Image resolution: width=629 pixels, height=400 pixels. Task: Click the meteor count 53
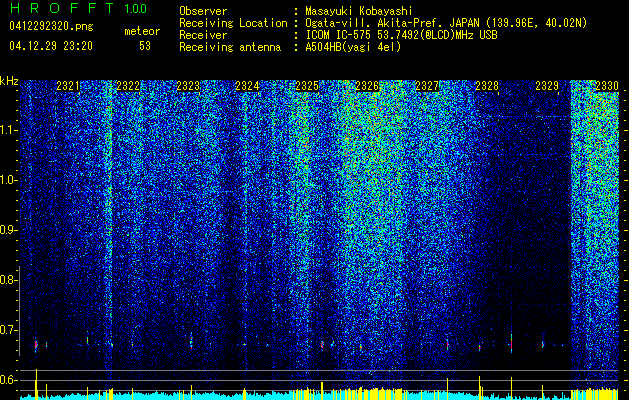click(x=145, y=46)
